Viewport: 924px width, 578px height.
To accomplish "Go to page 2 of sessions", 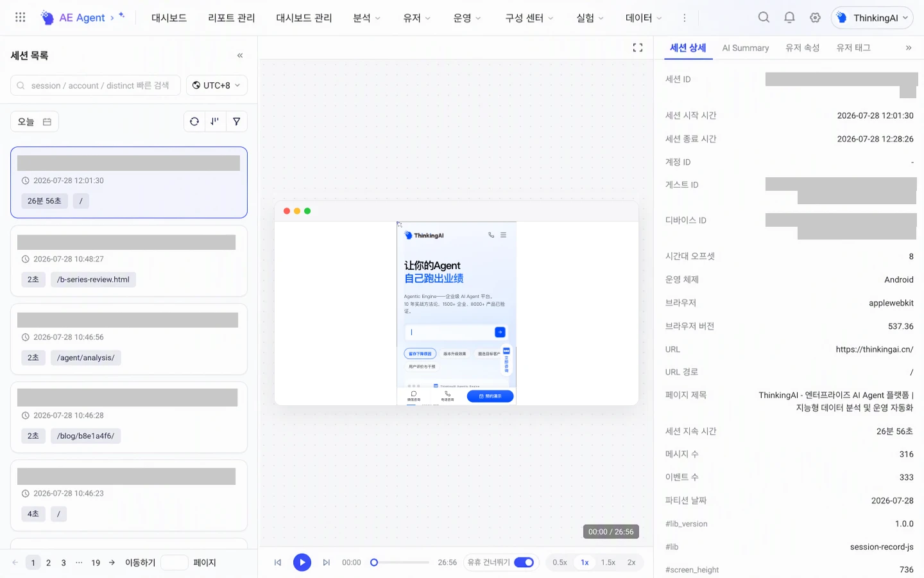I will point(48,563).
